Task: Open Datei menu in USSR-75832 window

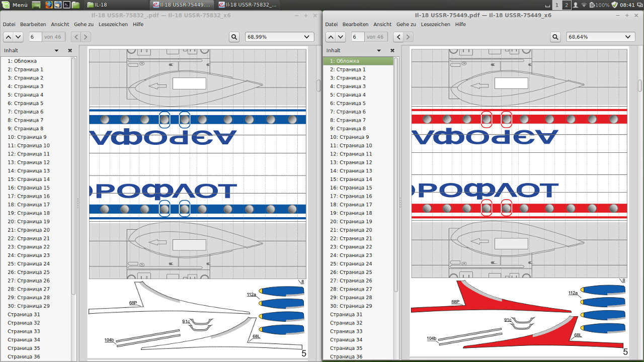Action: click(9, 24)
